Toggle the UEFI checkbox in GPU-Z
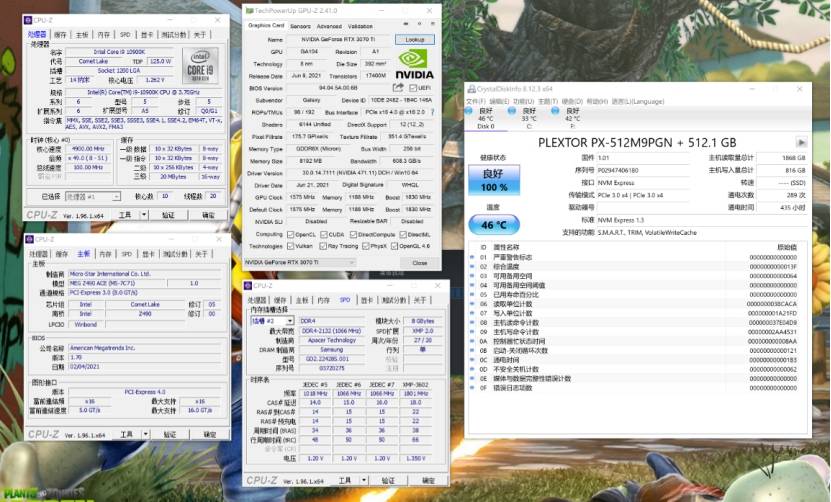This screenshot has width=831, height=502. [x=413, y=87]
